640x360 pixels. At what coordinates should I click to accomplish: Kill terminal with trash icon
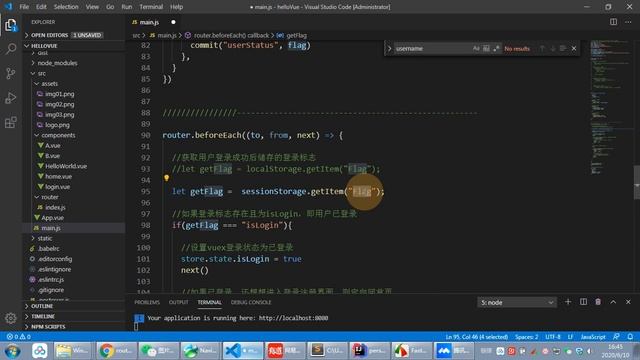point(598,302)
